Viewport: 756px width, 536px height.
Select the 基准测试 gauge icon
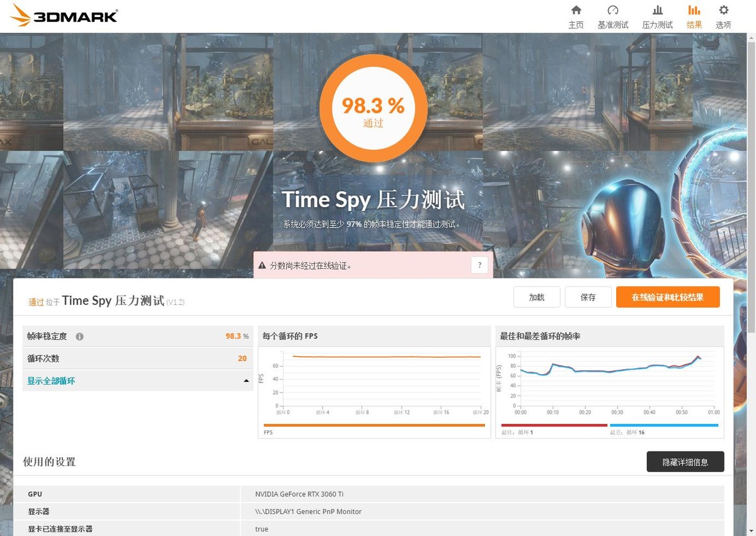614,16
